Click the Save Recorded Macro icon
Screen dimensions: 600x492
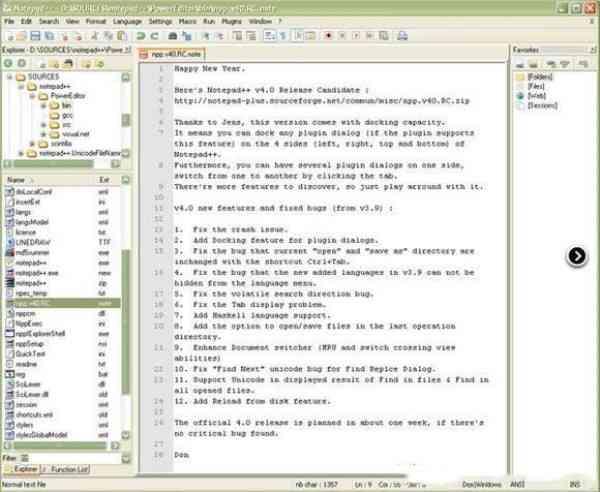click(x=384, y=36)
